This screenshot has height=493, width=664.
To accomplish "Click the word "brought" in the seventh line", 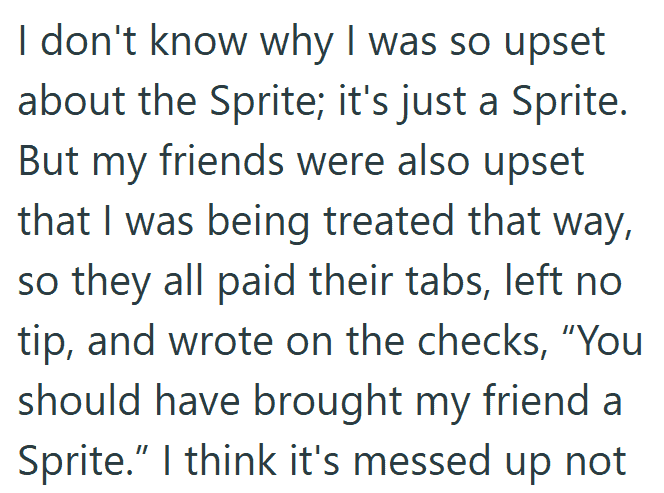I will pos(328,402).
